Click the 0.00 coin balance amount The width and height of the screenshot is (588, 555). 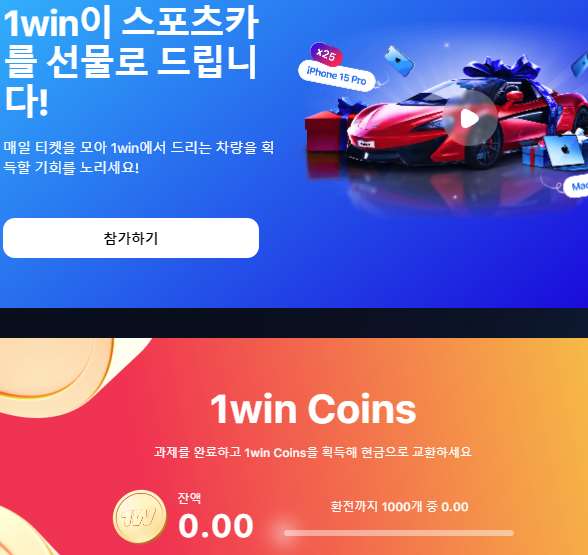[x=216, y=526]
